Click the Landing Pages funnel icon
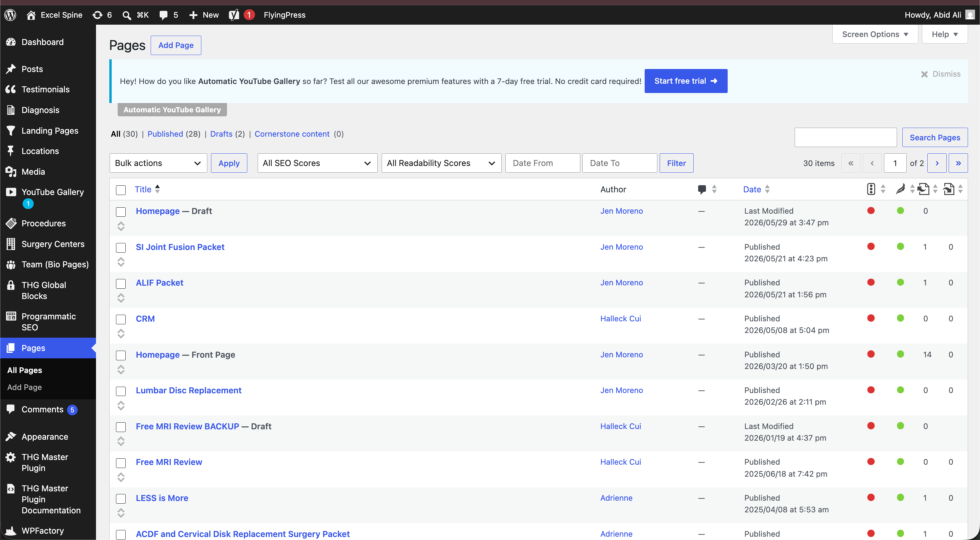Screen dimensions: 980x540 click(x=11, y=131)
